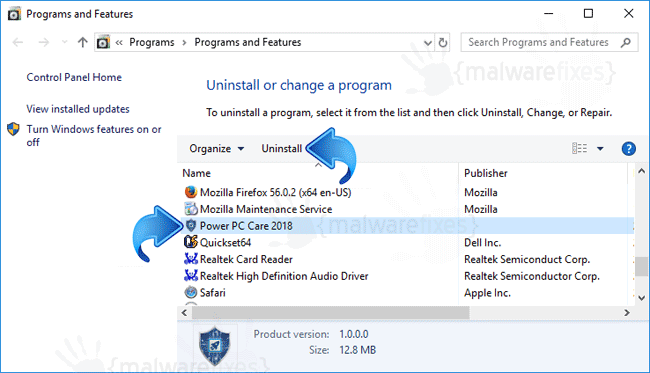
Task: Click the breadcrumb double chevron before Programs
Action: click(119, 43)
